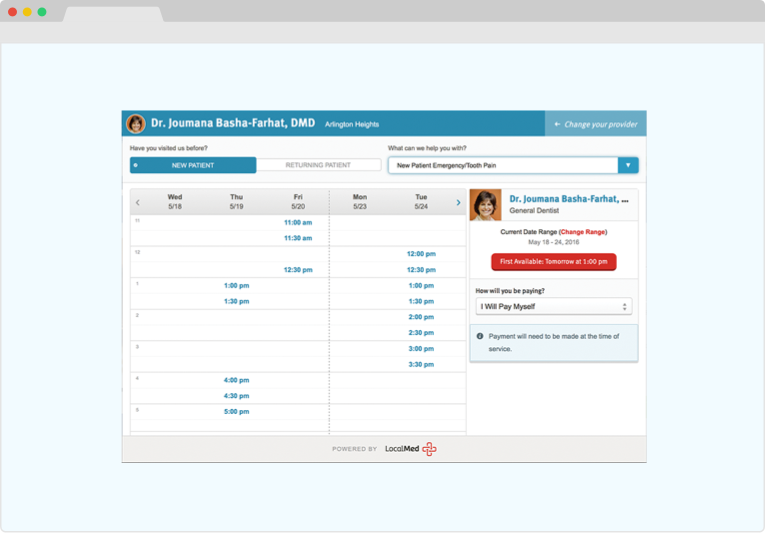Click the Tue 5/24 column header

(x=421, y=202)
